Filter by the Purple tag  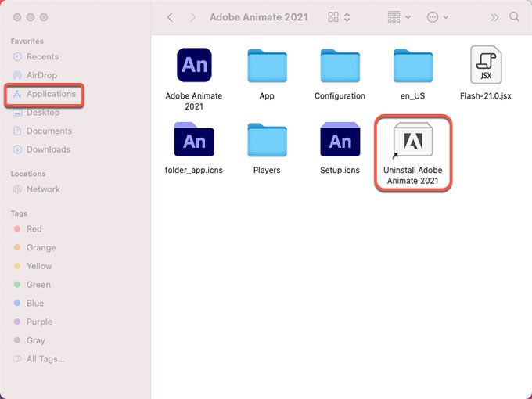33,322
